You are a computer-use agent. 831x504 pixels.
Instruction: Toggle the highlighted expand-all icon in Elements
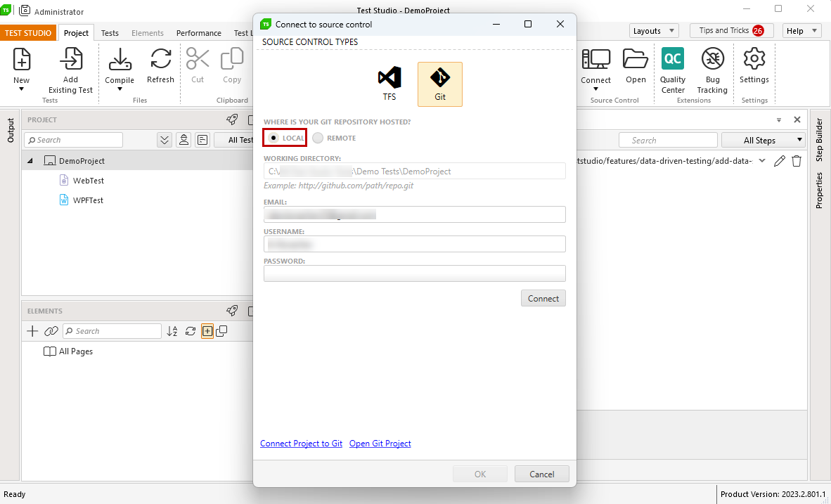[x=207, y=331]
